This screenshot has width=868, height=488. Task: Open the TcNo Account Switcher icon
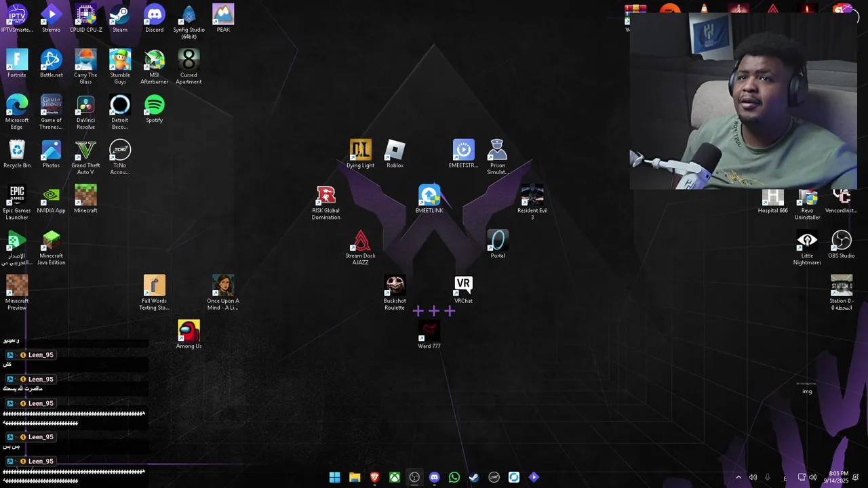[x=120, y=157]
